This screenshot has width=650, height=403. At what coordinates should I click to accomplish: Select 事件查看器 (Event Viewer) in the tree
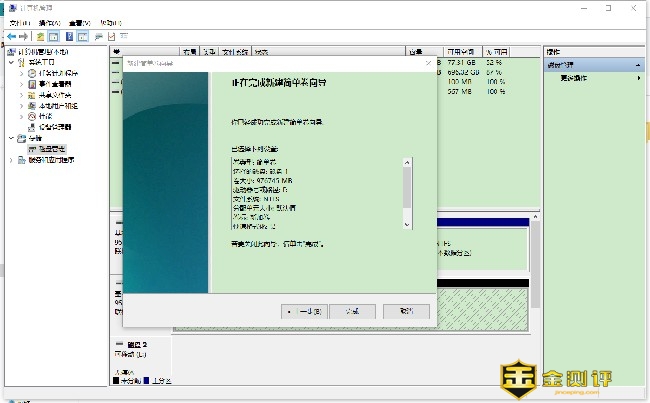point(57,84)
